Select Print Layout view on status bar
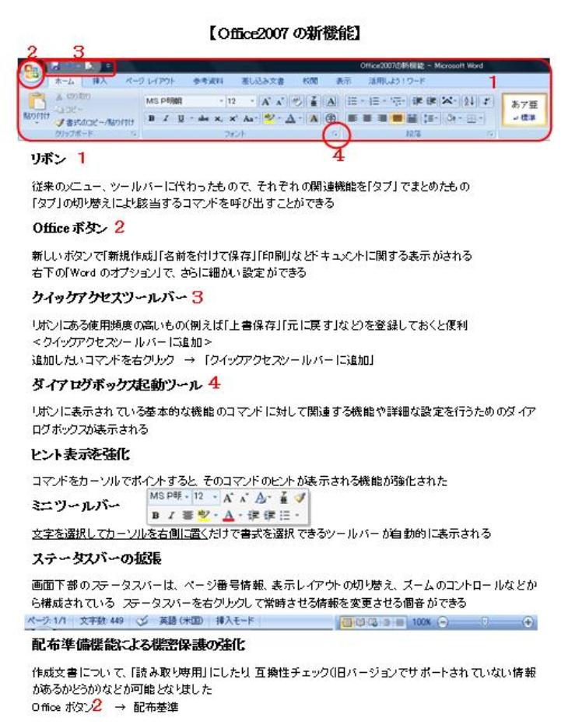Viewport: 568px width, 728px height. click(x=347, y=622)
